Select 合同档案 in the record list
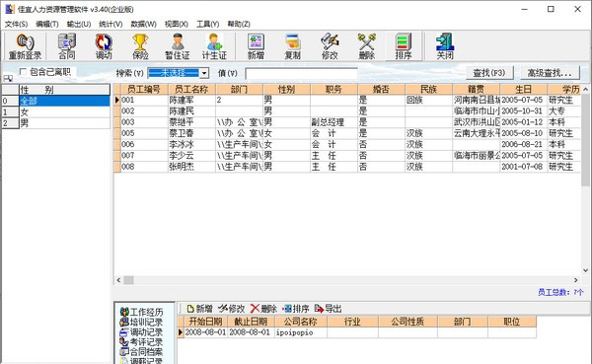Screen dimensions: 592x364 (x=141, y=352)
